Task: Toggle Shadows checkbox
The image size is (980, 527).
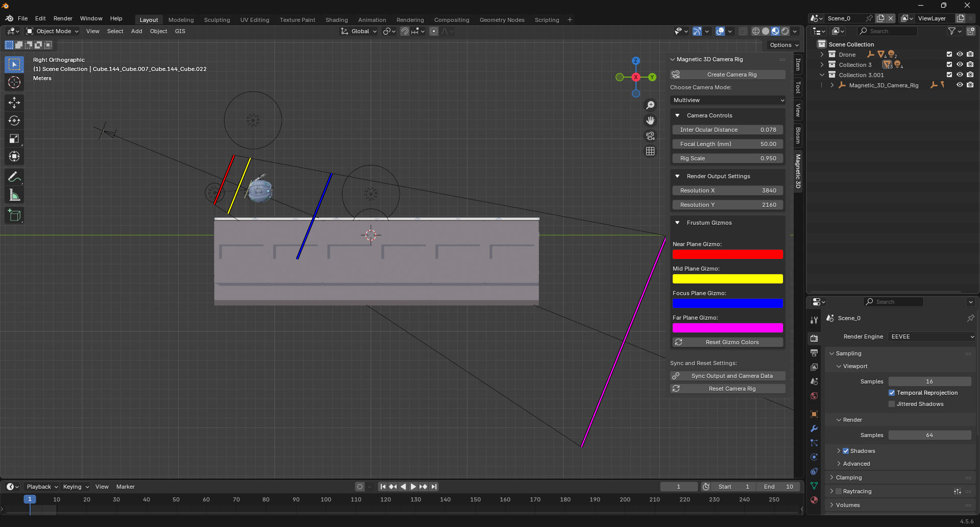Action: pos(846,451)
